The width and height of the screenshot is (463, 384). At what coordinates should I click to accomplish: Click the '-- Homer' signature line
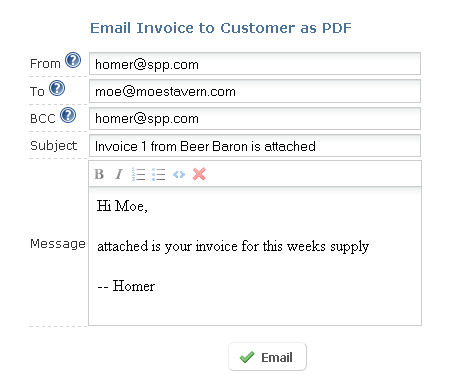126,286
